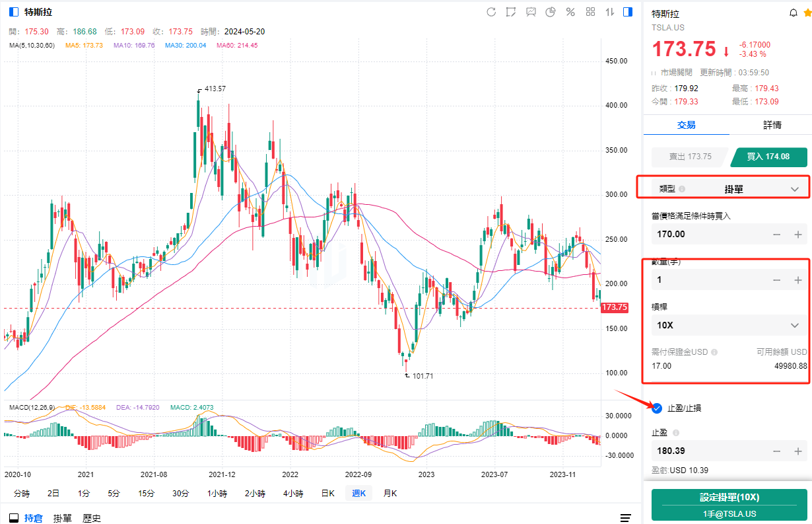Click the refresh chart icon

click(491, 12)
